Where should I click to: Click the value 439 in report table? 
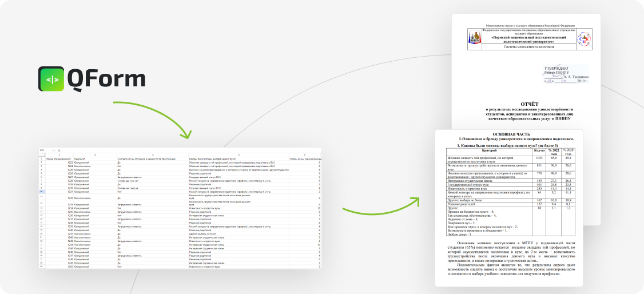point(539,181)
